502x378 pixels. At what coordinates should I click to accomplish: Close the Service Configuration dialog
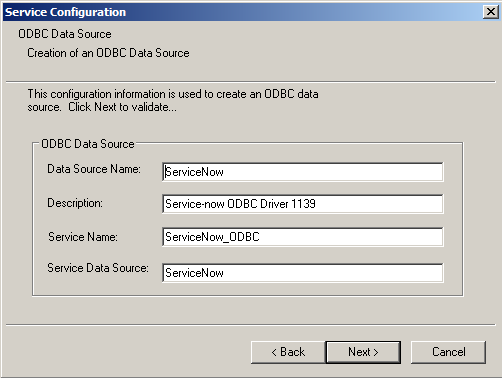click(x=491, y=12)
